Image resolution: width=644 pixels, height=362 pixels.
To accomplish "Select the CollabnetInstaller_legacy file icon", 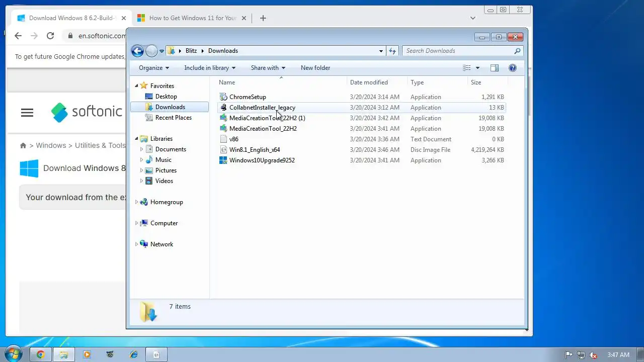I will (x=223, y=108).
